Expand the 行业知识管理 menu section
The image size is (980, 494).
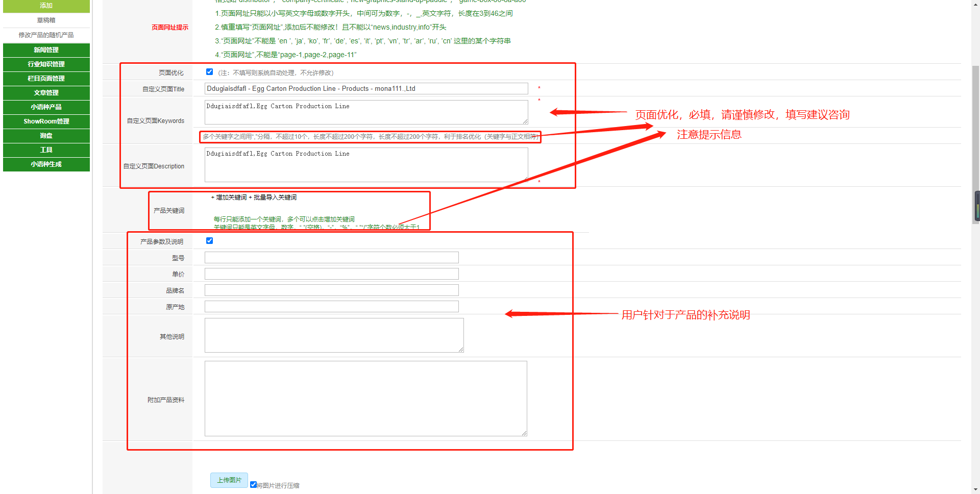pos(46,64)
